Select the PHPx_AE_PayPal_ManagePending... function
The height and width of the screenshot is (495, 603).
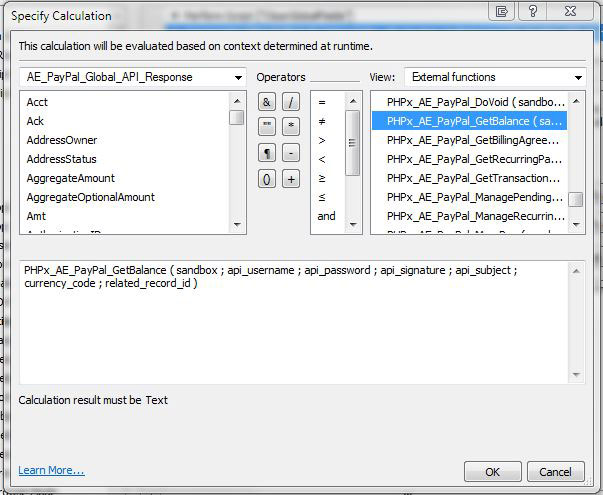point(469,197)
